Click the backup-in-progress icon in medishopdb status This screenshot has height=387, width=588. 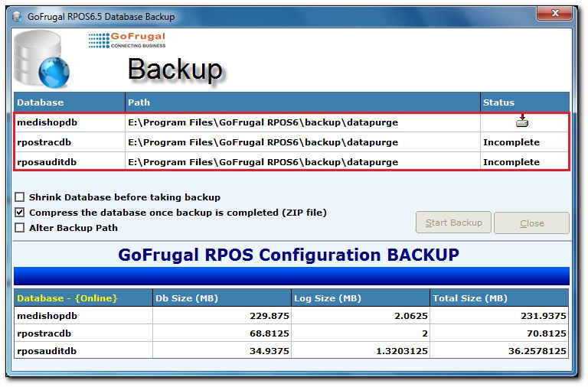click(x=522, y=122)
